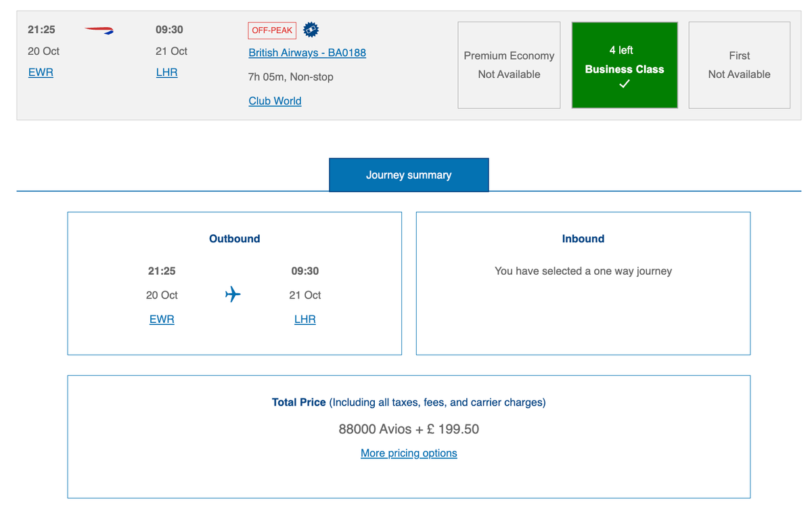Open flight details for British Airways - BA0188
The height and width of the screenshot is (507, 812).
[307, 53]
